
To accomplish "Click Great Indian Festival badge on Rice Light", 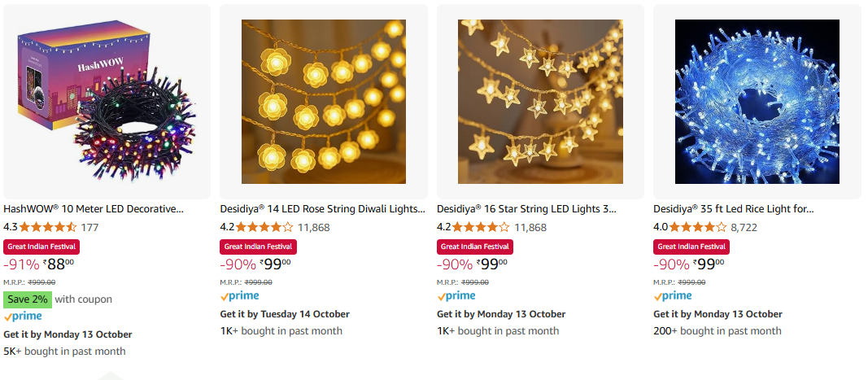I will coord(691,246).
